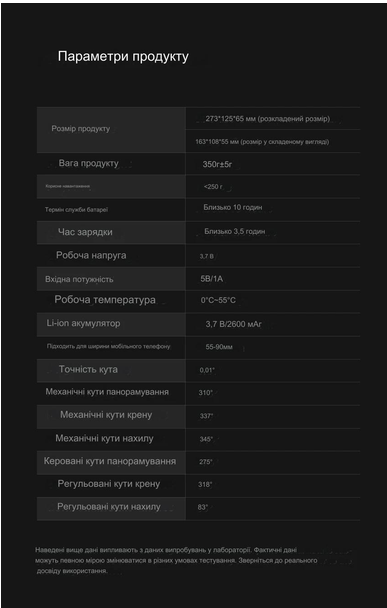Select the 'Робоча температура' label
The width and height of the screenshot is (387, 608).
coord(105,300)
